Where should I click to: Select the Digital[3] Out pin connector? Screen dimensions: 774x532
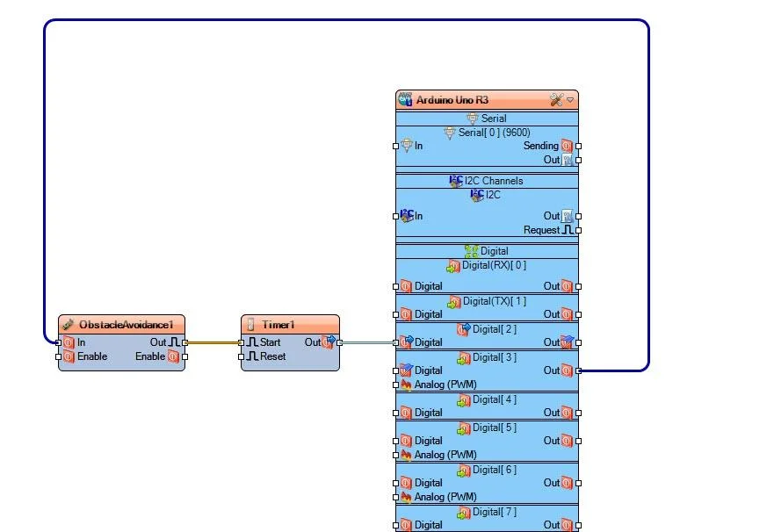pyautogui.click(x=578, y=370)
